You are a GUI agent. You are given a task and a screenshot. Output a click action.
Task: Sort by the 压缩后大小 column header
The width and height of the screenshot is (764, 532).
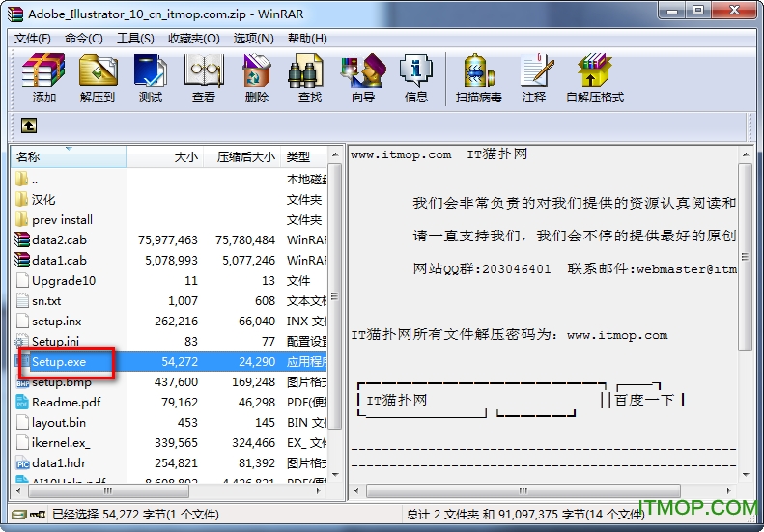click(x=242, y=156)
